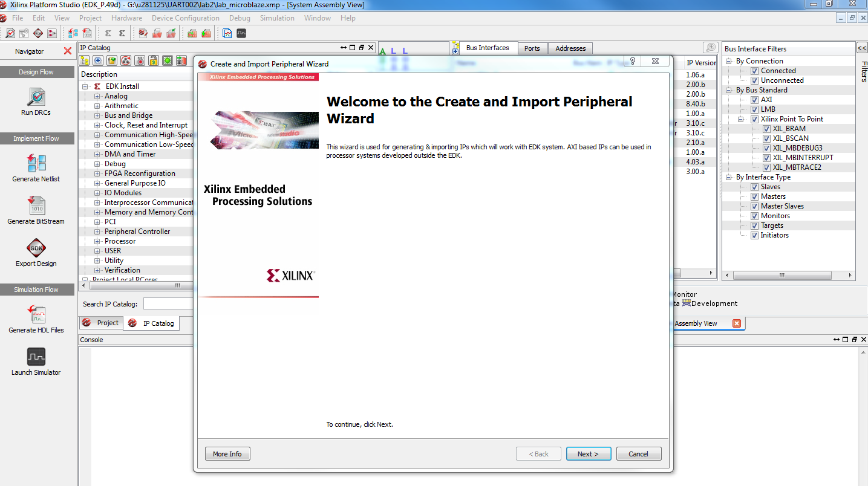Viewport: 868px width, 486px height.
Task: Expand the Bus and Bridge category
Action: coord(97,115)
